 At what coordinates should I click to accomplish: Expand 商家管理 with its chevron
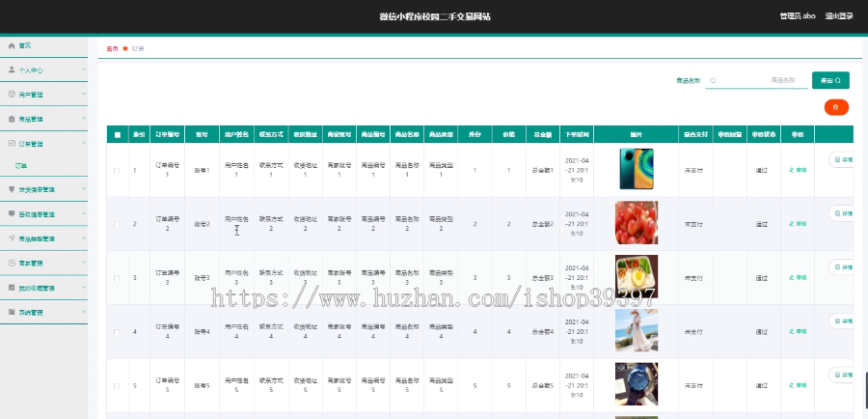(84, 264)
